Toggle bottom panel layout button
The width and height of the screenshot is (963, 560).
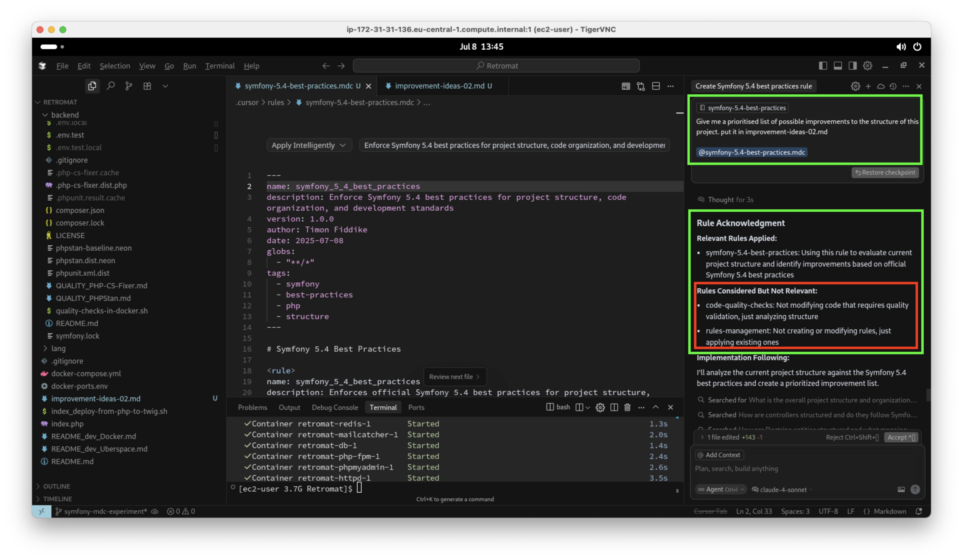(x=838, y=66)
